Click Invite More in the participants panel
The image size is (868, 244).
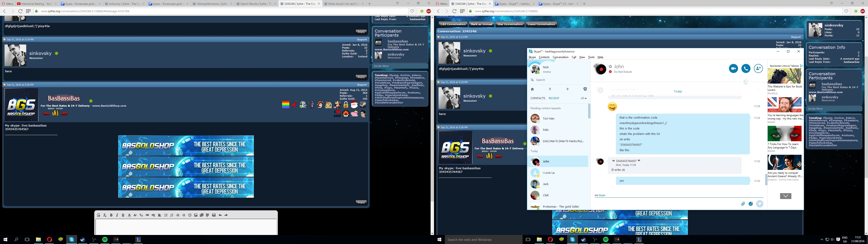click(x=381, y=66)
